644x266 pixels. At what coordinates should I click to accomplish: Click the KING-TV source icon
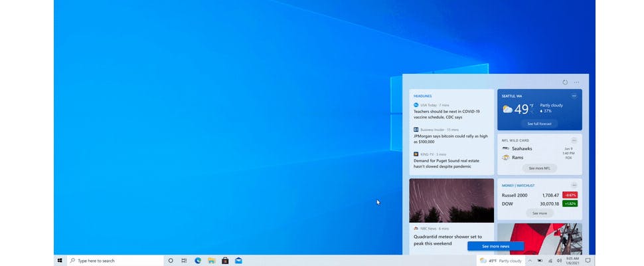416,154
